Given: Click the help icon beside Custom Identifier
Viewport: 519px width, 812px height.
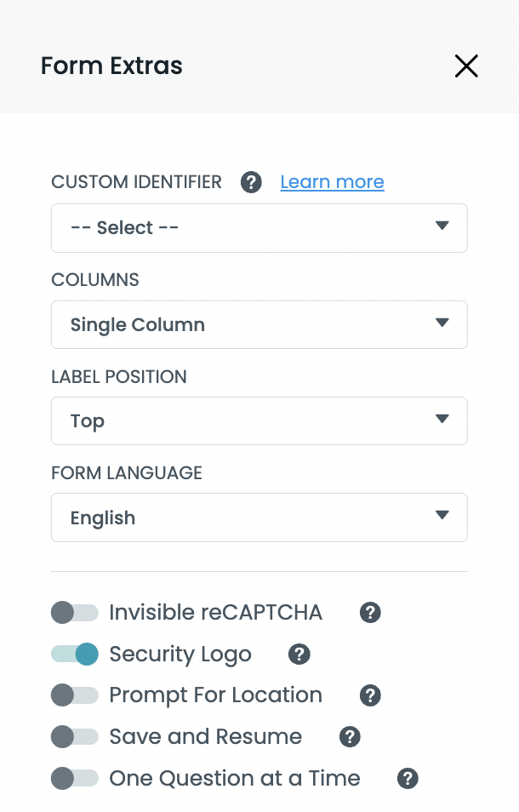Looking at the screenshot, I should pos(251,182).
